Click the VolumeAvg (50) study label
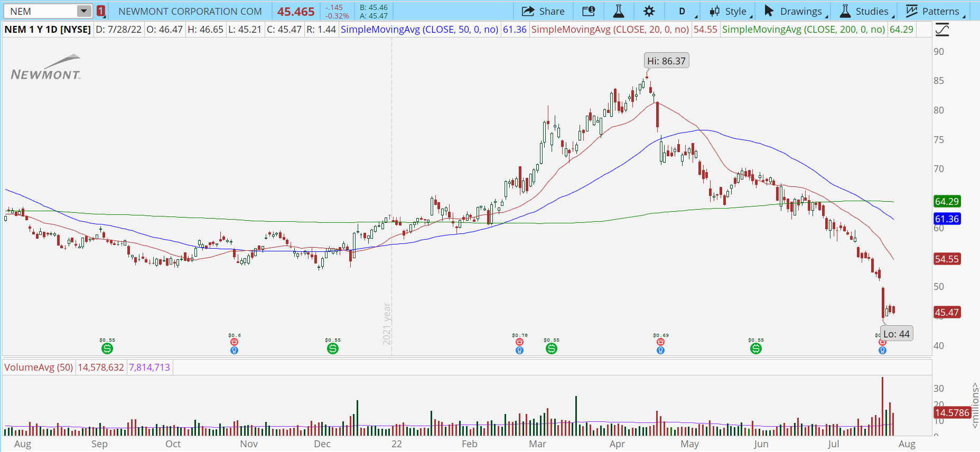980x452 pixels. click(x=39, y=367)
